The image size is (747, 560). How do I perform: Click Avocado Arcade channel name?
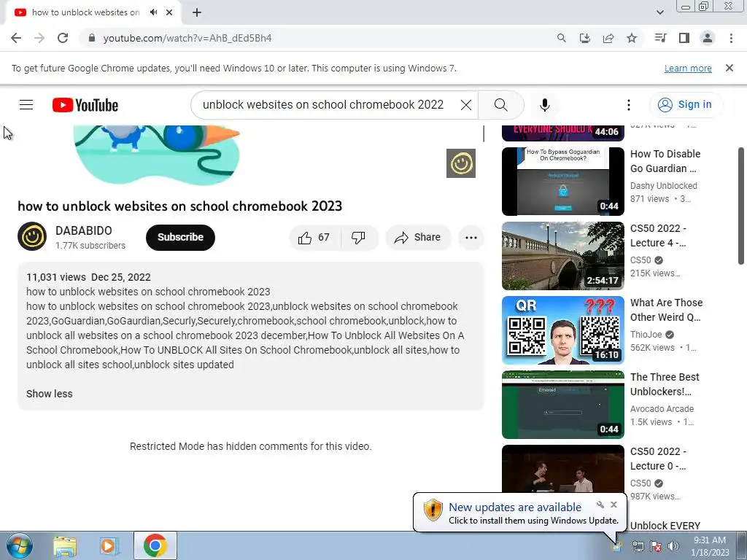pos(662,408)
